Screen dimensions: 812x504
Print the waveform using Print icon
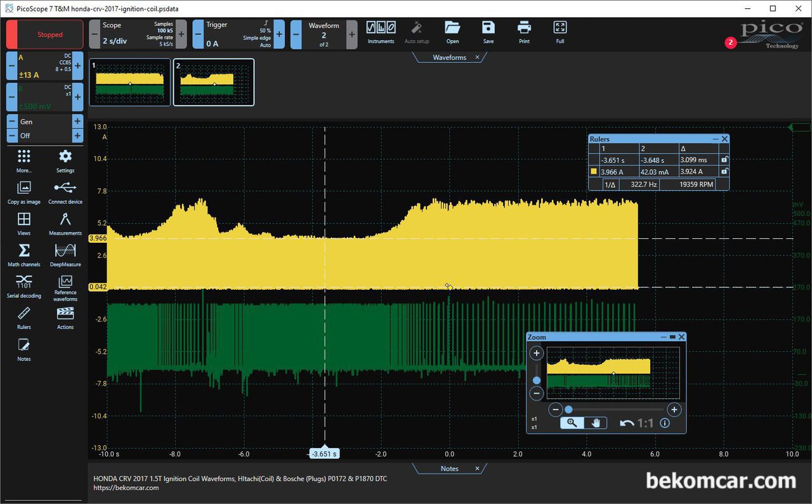[x=524, y=33]
